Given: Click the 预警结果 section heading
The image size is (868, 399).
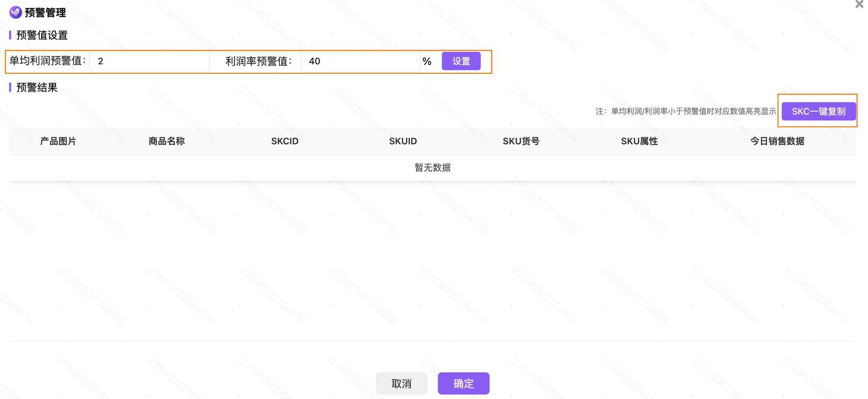Looking at the screenshot, I should pyautogui.click(x=37, y=88).
